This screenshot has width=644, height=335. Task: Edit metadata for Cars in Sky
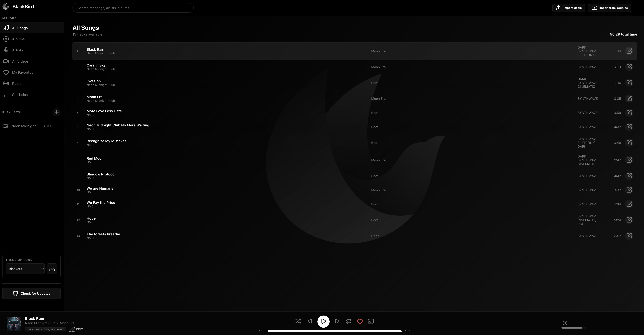coord(629,67)
